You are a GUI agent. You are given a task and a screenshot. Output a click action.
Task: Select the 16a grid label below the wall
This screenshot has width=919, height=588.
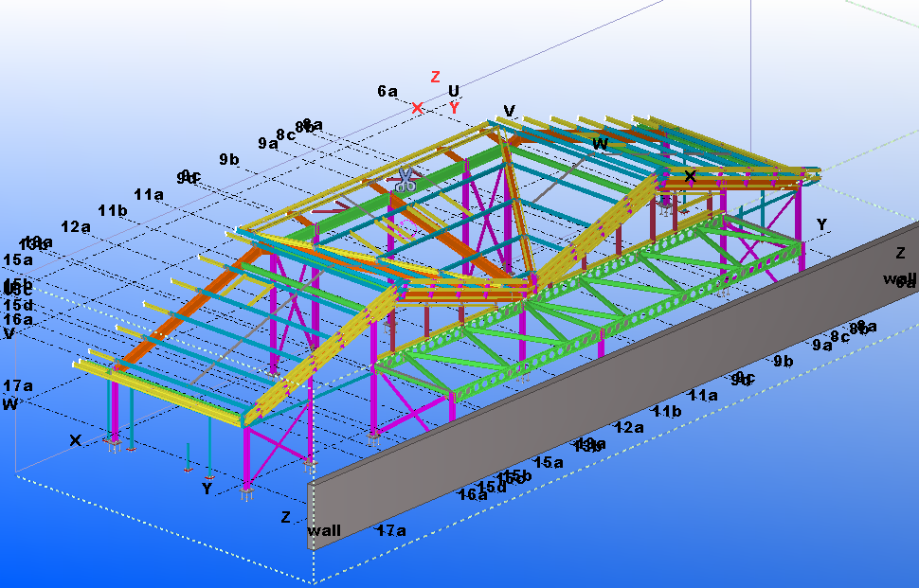472,494
